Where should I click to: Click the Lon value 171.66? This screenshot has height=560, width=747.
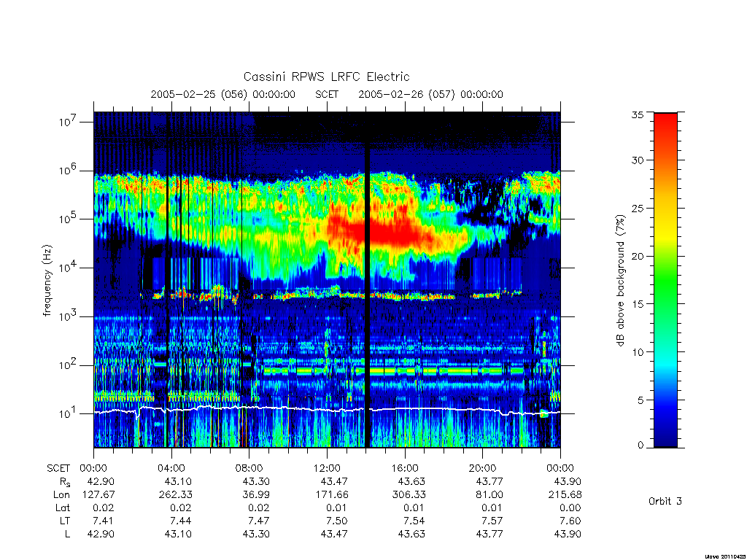tap(332, 495)
